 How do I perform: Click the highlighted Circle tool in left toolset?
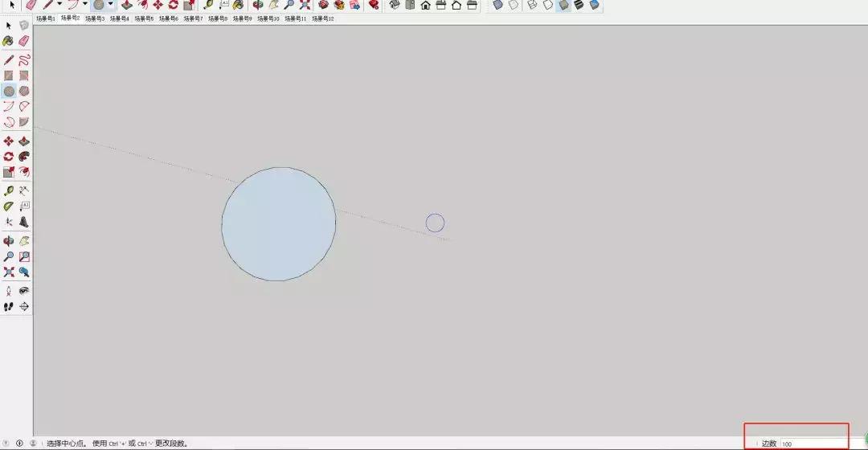coord(9,91)
